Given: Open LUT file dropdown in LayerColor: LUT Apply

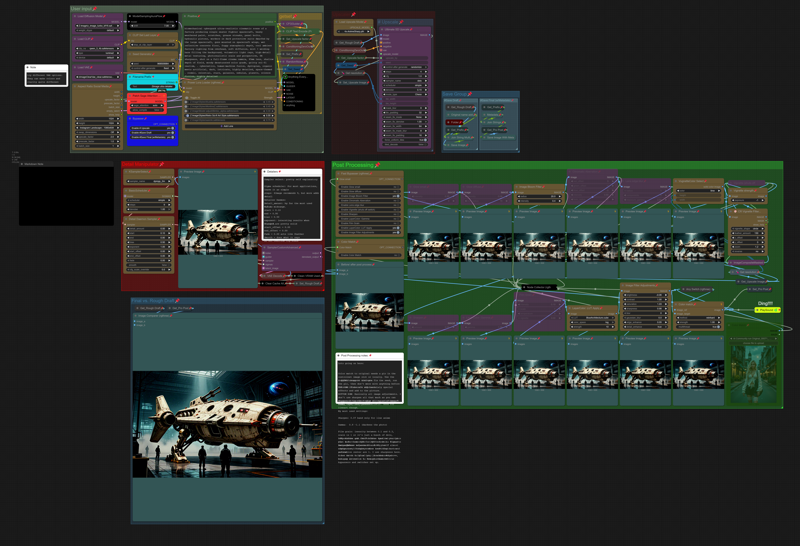Looking at the screenshot, I should tap(592, 318).
